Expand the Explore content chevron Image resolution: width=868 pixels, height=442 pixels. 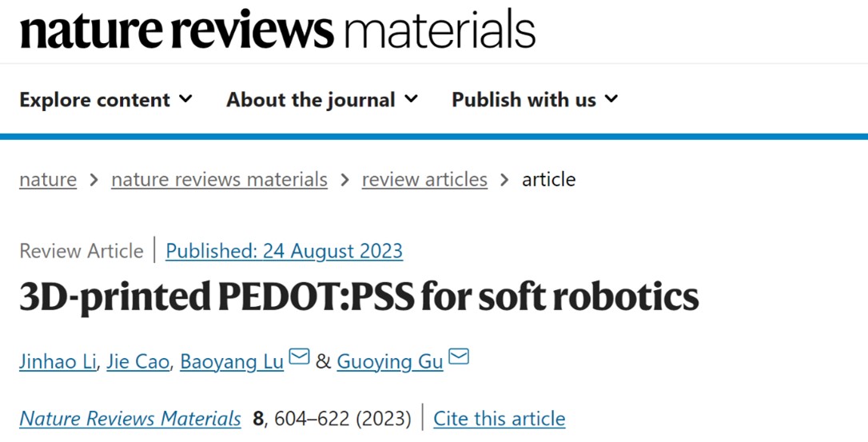tap(185, 99)
